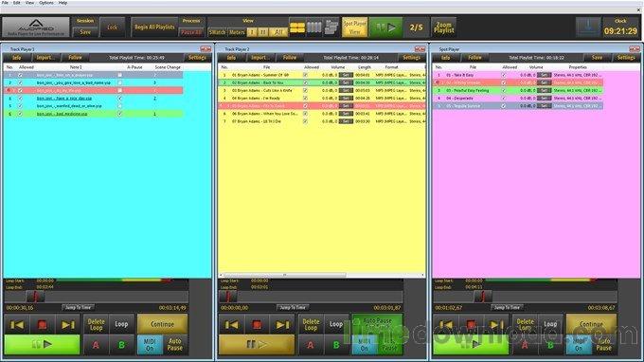Choose the vertical columns layout icon

(314, 27)
